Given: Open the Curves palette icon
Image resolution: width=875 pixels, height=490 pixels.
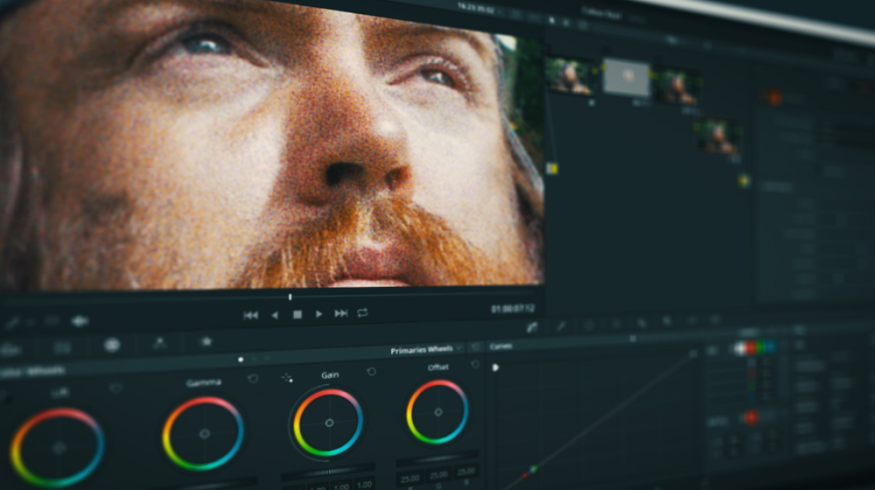Looking at the screenshot, I should tap(532, 326).
